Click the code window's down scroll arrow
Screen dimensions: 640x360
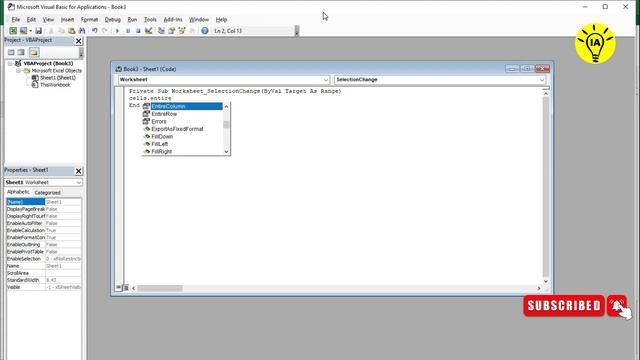tap(546, 281)
